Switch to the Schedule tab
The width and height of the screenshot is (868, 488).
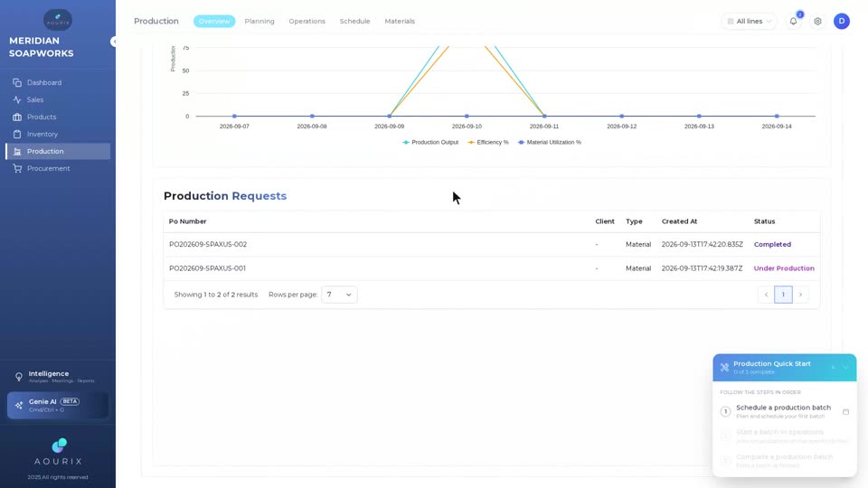(354, 21)
